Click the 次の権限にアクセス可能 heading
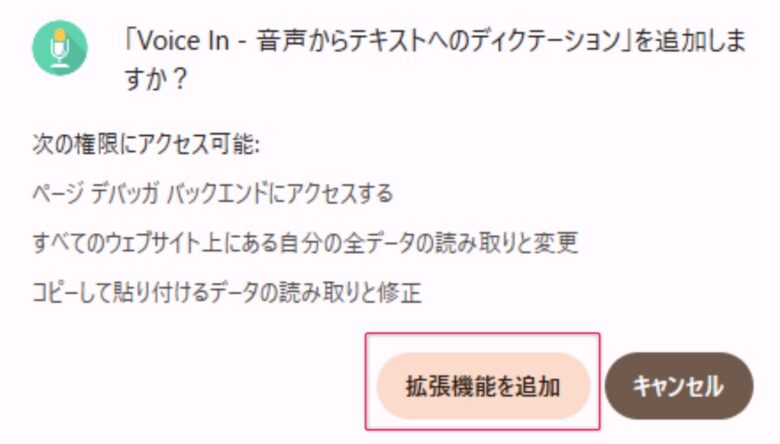The height and width of the screenshot is (444, 780). point(146,145)
